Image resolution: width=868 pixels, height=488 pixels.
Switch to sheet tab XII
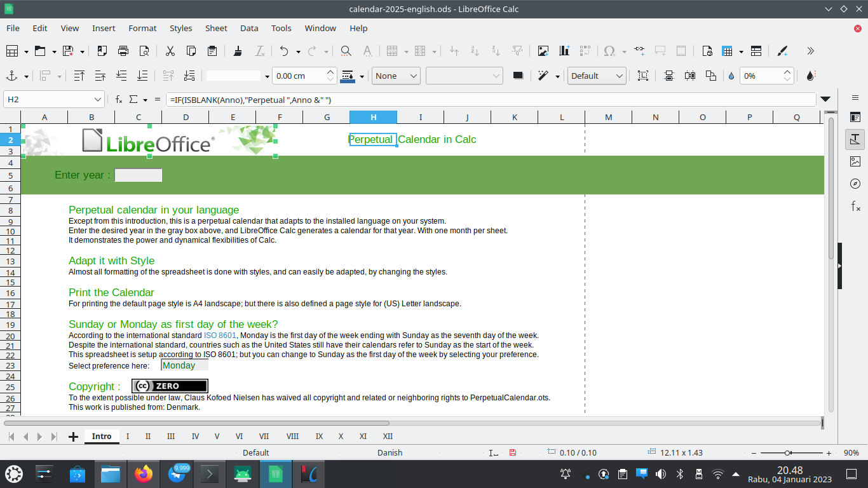click(388, 437)
